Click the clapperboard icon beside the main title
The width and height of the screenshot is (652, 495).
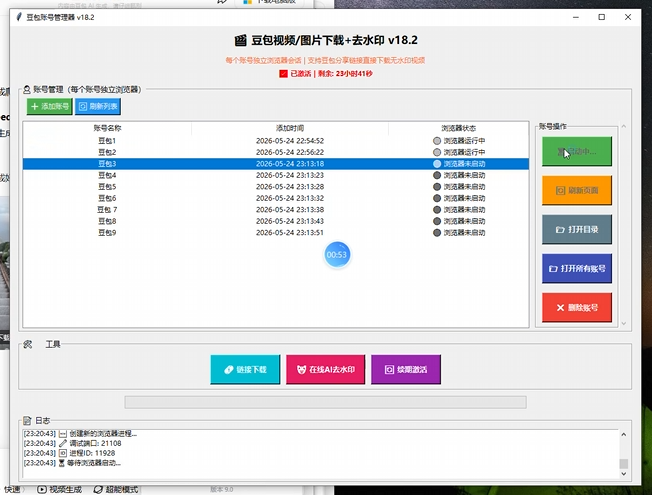click(240, 40)
